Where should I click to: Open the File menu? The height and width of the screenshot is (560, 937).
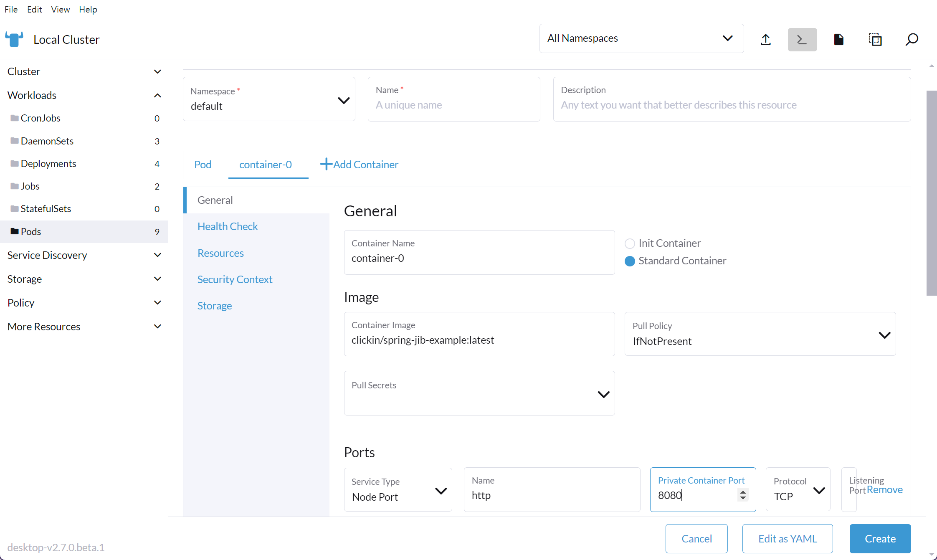[x=11, y=9]
